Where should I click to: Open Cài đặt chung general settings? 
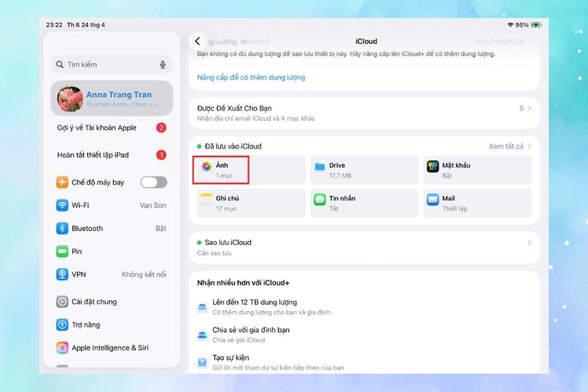(112, 302)
